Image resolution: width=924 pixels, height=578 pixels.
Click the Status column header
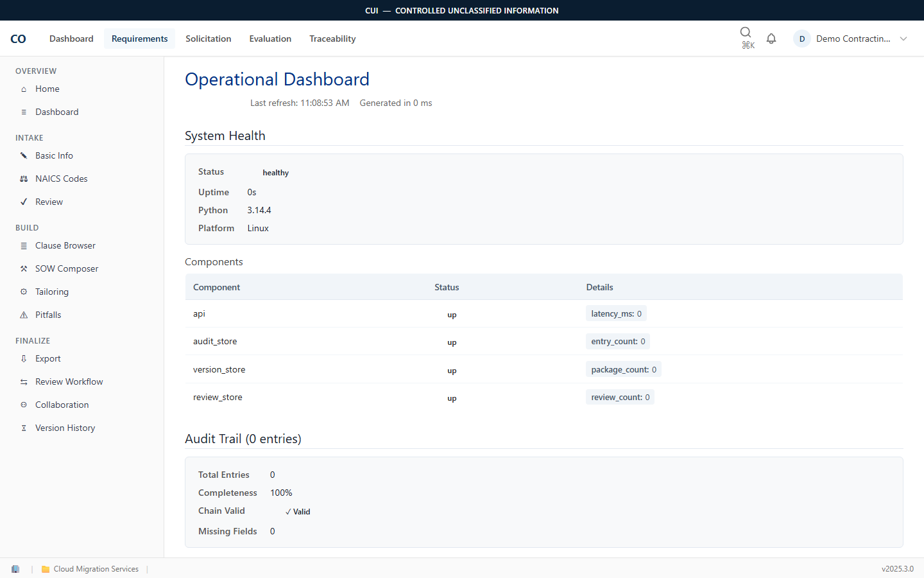tap(447, 287)
